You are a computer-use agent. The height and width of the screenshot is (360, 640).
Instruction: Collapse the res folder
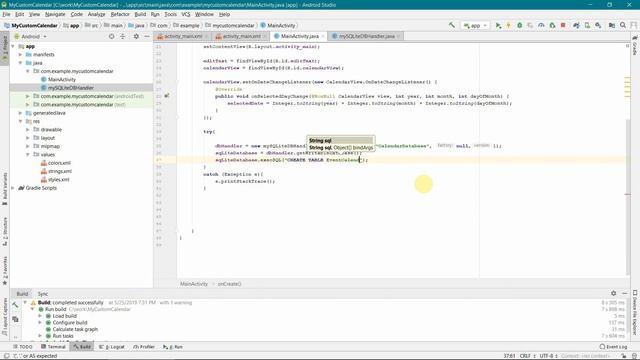(20, 121)
